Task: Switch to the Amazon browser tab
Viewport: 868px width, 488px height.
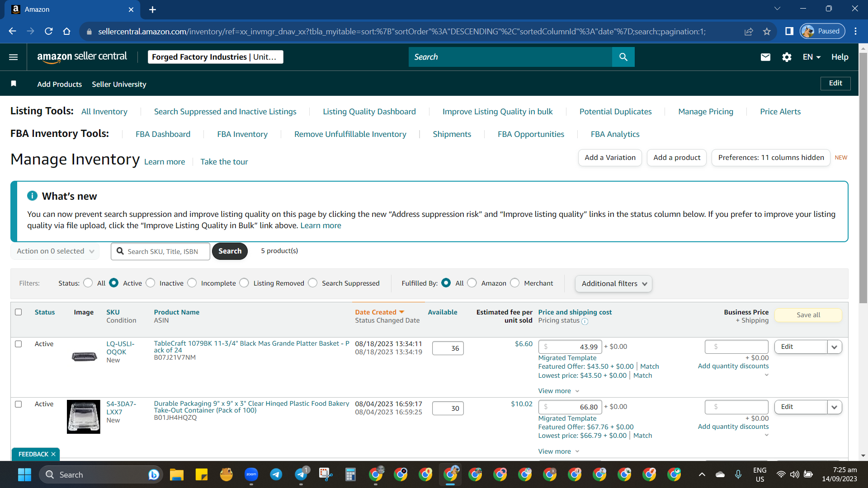Action: (72, 9)
